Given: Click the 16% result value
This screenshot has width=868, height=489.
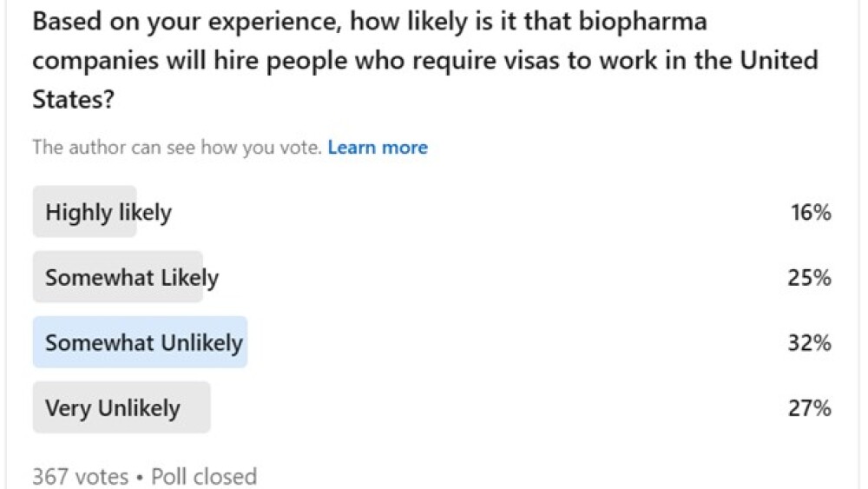Looking at the screenshot, I should click(x=811, y=213).
